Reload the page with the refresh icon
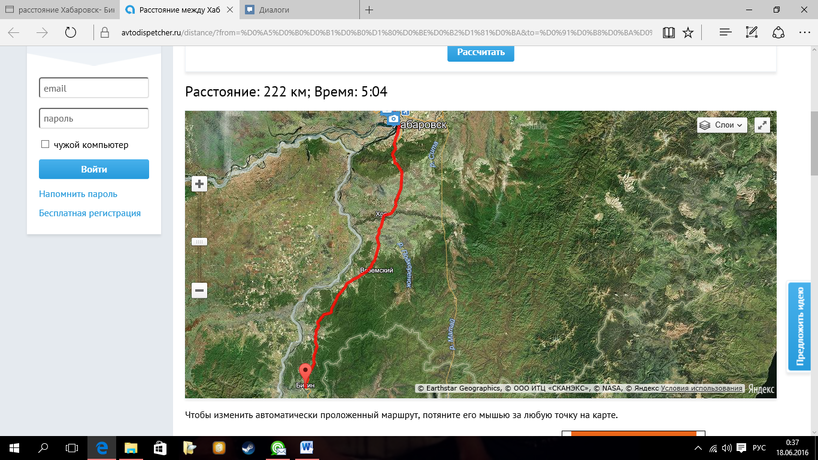Image resolution: width=818 pixels, height=460 pixels. (70, 33)
